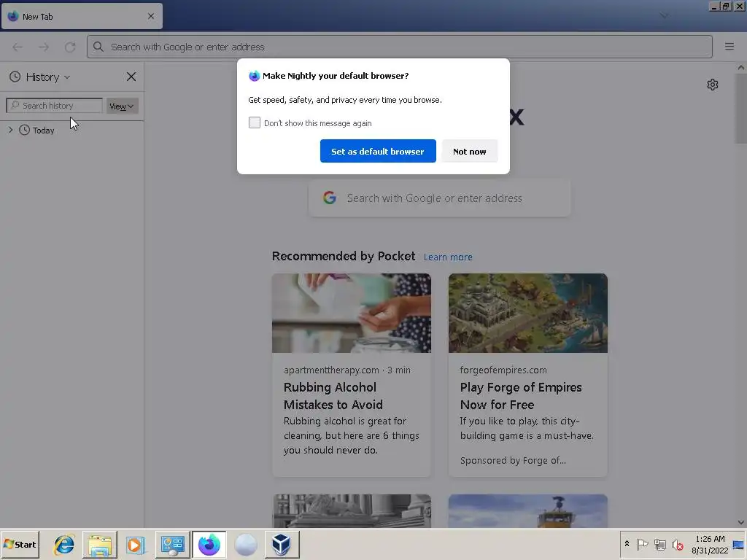Image resolution: width=747 pixels, height=560 pixels.
Task: Open the Action Center flag icon
Action: 642,544
